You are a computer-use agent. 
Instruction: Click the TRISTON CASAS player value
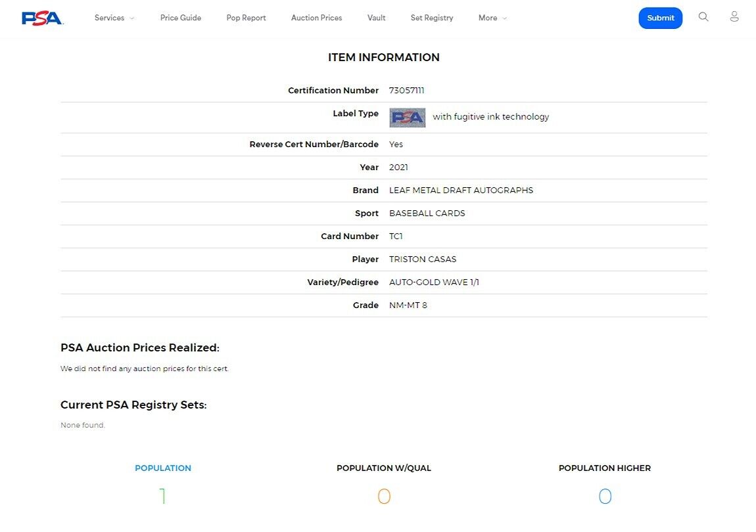[x=422, y=259]
